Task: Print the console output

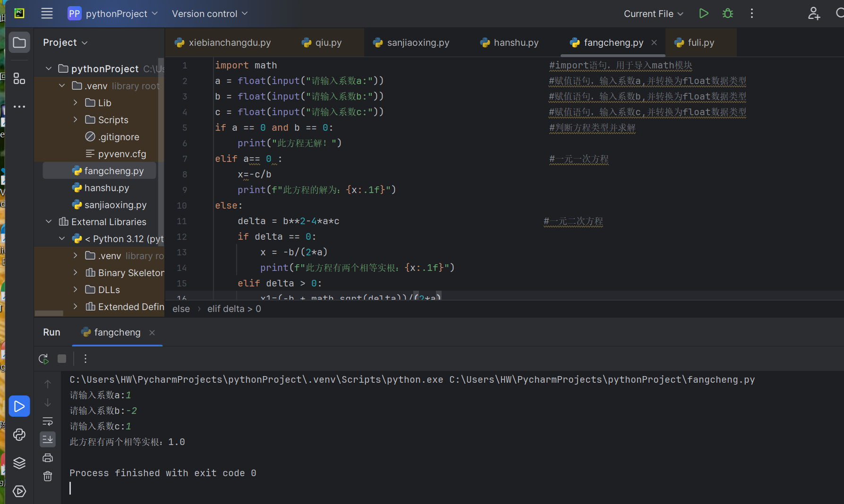Action: coord(47,457)
